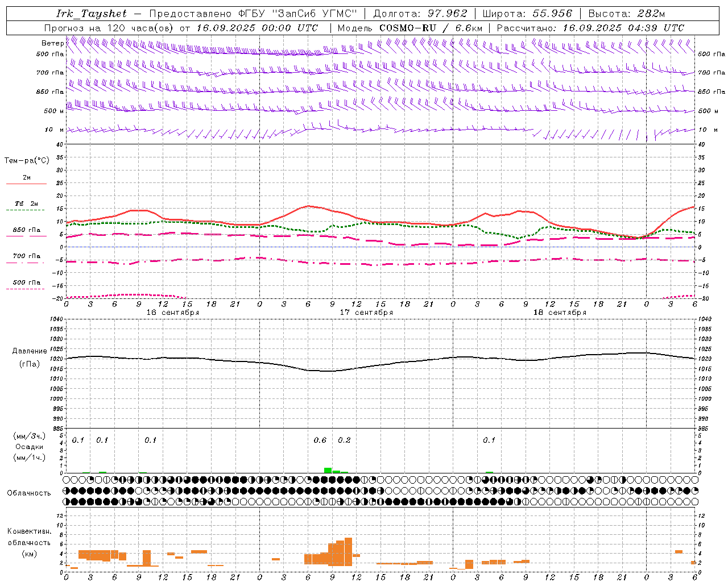
Task: Click the dashed line sample under Td 2м legend
Action: pos(26,210)
